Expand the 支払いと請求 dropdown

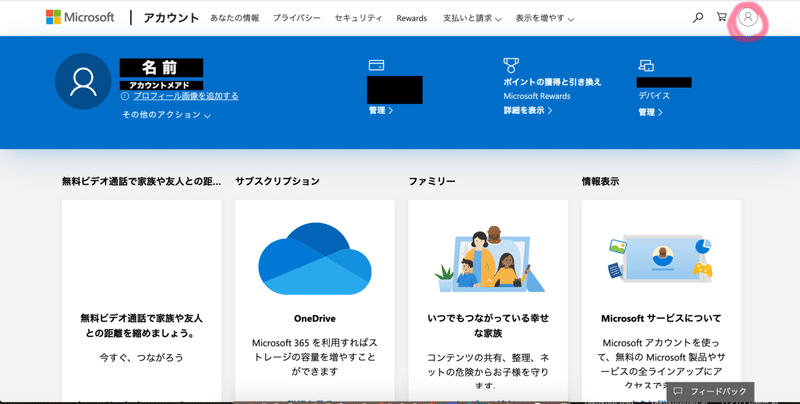pyautogui.click(x=472, y=18)
